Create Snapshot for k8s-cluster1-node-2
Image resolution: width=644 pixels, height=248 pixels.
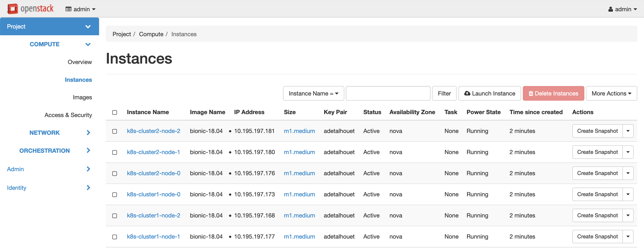(597, 215)
